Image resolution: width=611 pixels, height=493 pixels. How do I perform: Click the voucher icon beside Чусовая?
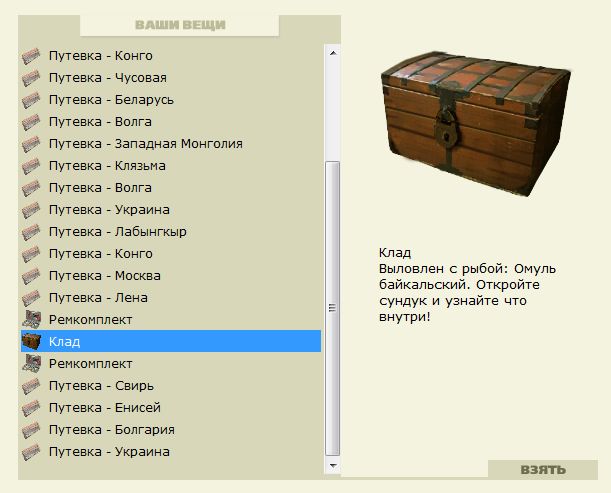point(31,78)
